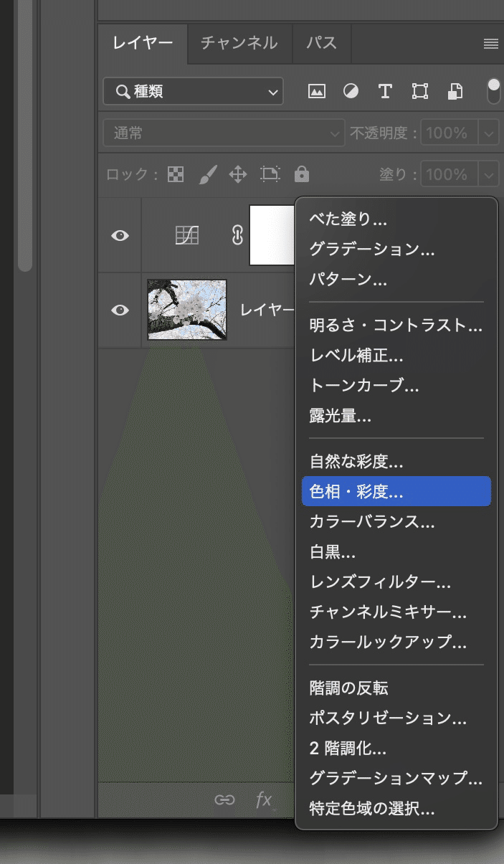Expand the 塗り fill slider arrow
Viewport: 504px width, 864px height.
490,174
